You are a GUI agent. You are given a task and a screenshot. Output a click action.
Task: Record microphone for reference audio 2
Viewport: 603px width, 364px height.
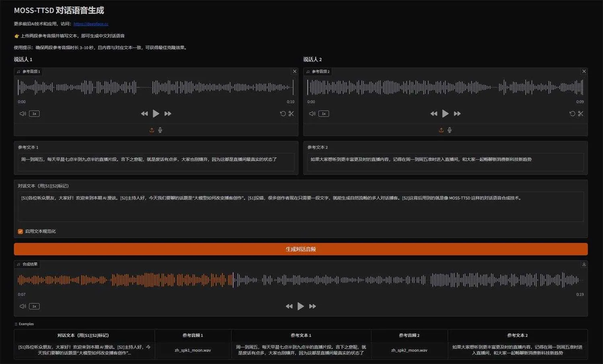click(x=449, y=130)
